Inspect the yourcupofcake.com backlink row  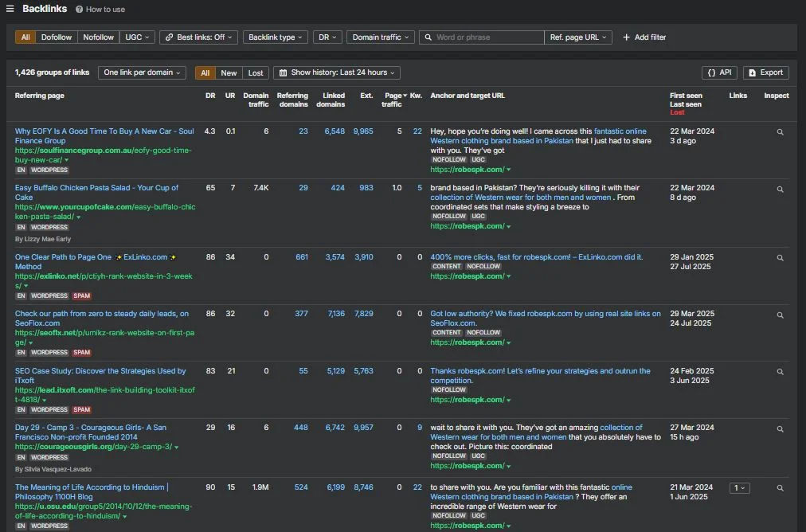pos(780,190)
